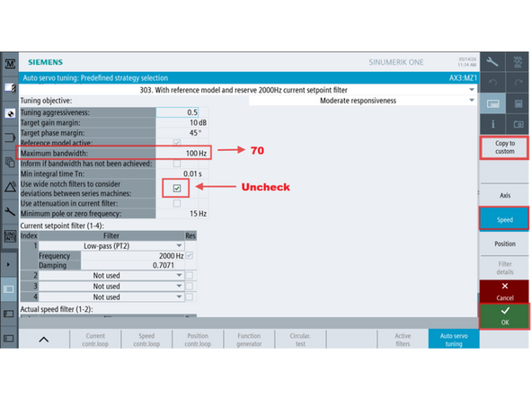Enable Use attenuation in current filter
Viewport: 532px width, 399px height.
(x=177, y=203)
